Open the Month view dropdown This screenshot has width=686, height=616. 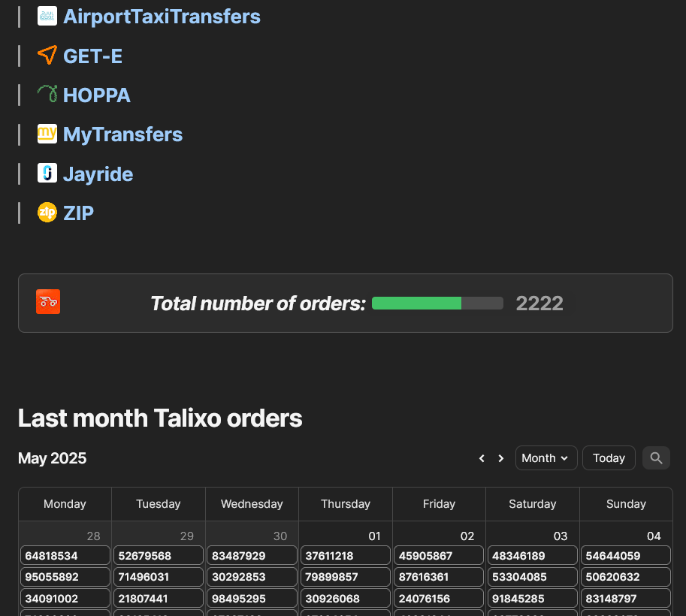pos(546,458)
